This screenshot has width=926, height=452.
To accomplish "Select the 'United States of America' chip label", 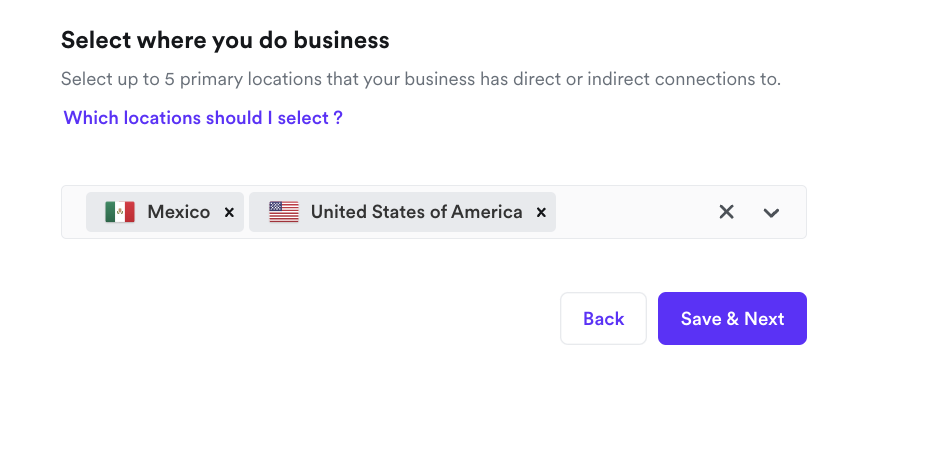I will pyautogui.click(x=416, y=212).
